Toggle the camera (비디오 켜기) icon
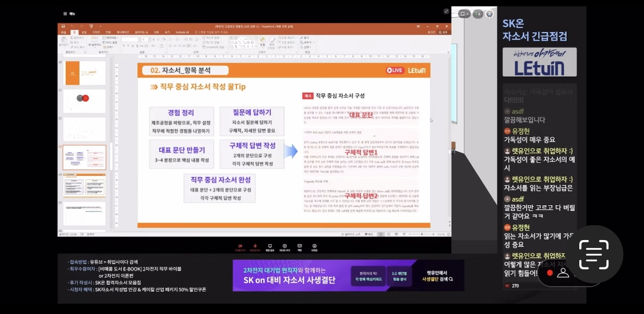Image resolution: width=644 pixels, height=314 pixels. point(240,248)
